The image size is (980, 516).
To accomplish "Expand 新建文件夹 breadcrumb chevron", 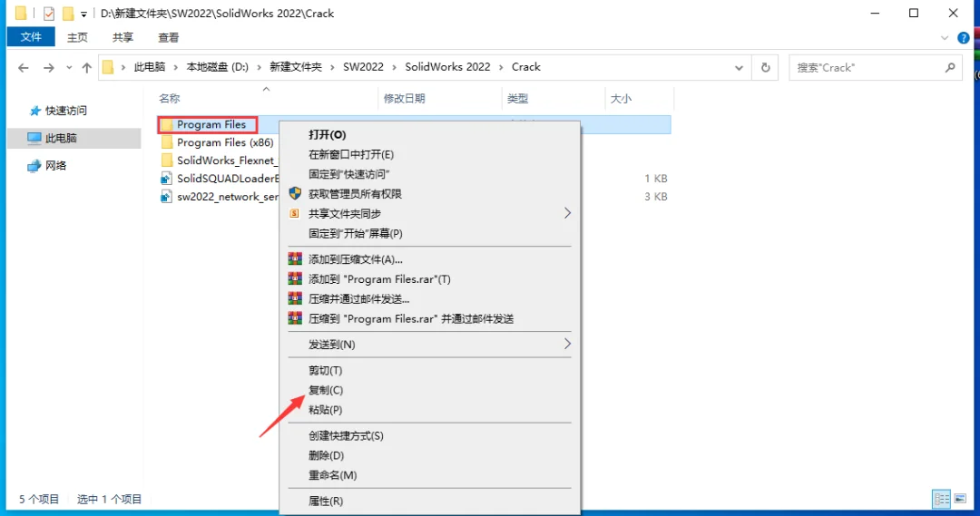I will click(332, 67).
